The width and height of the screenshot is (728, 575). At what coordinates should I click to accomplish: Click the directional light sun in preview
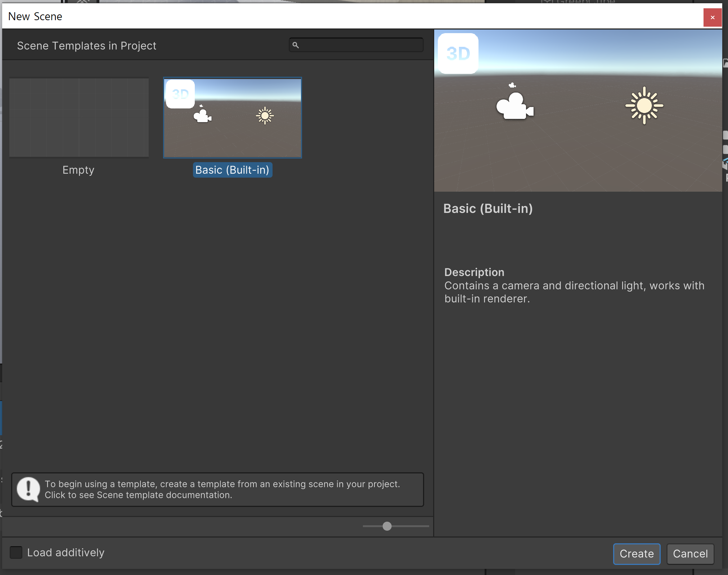[x=644, y=106]
